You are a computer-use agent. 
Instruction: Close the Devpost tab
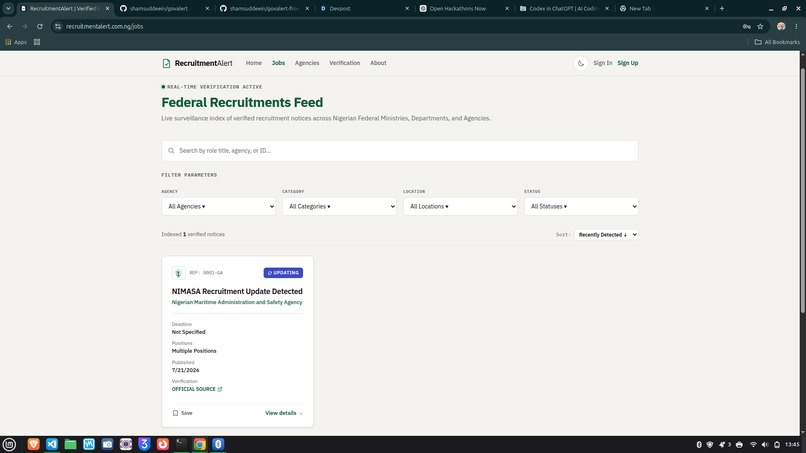407,8
